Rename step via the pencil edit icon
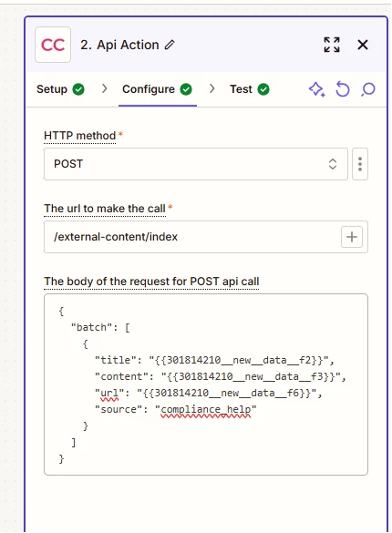This screenshot has width=392, height=533. click(170, 45)
